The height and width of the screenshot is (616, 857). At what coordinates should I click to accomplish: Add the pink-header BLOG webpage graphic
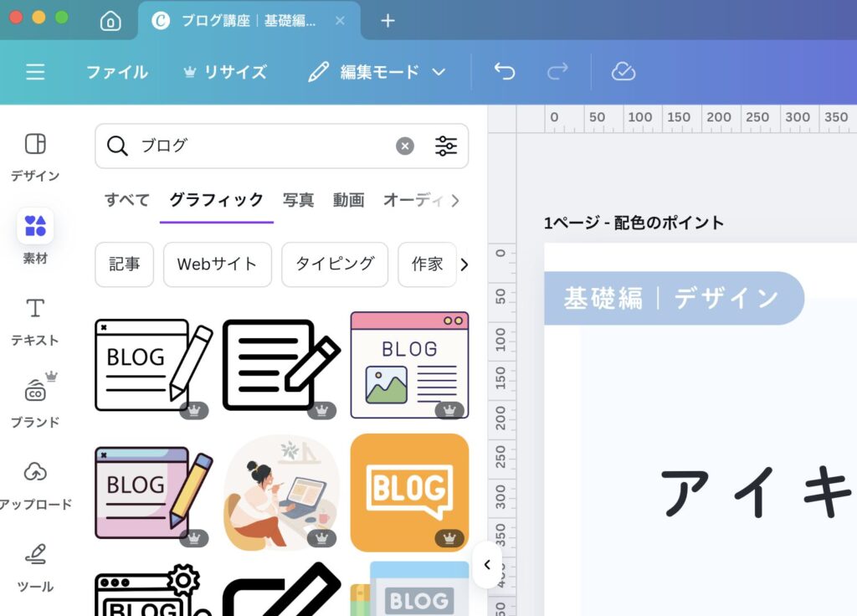coord(409,365)
